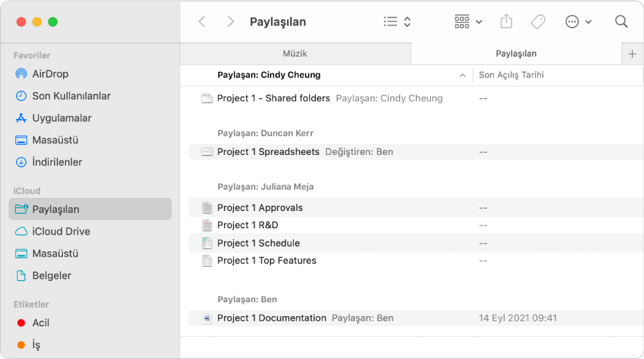Go back with the left chevron
The height and width of the screenshot is (359, 644).
click(202, 21)
